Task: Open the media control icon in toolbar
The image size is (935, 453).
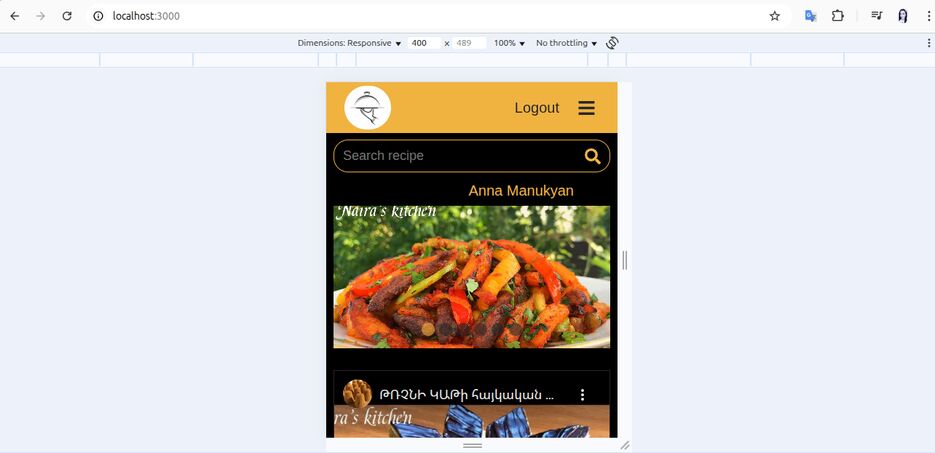Action: 876,16
